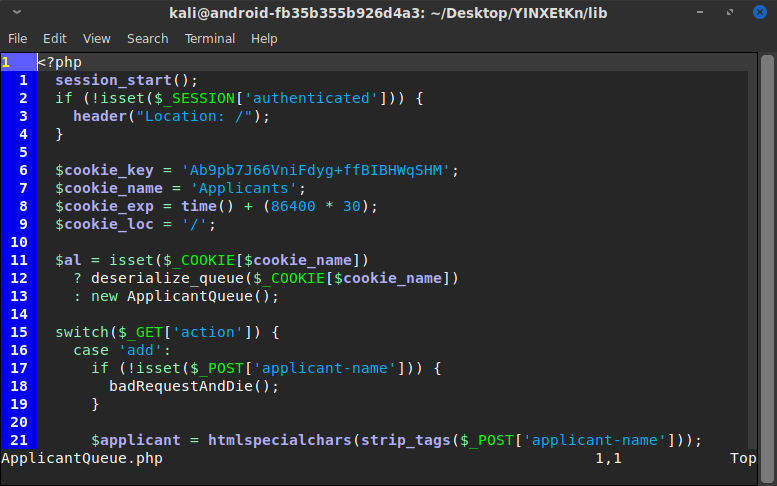This screenshot has width=777, height=486.
Task: Open the File menu
Action: (x=17, y=38)
